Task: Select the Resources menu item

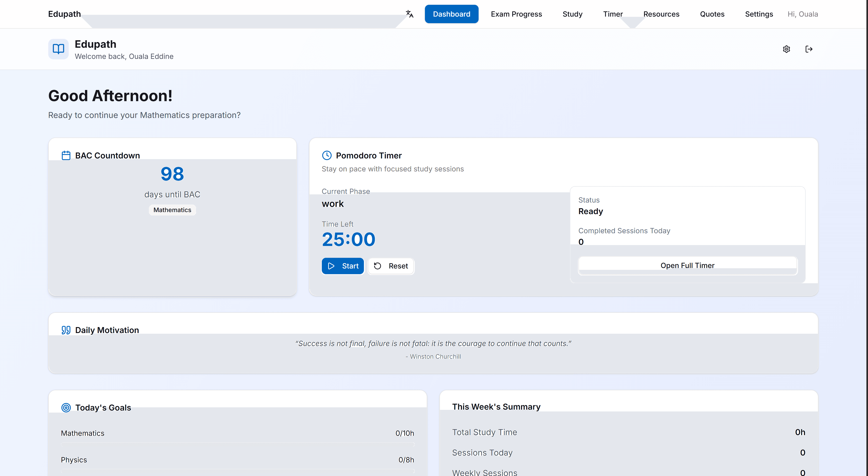Action: (x=661, y=14)
